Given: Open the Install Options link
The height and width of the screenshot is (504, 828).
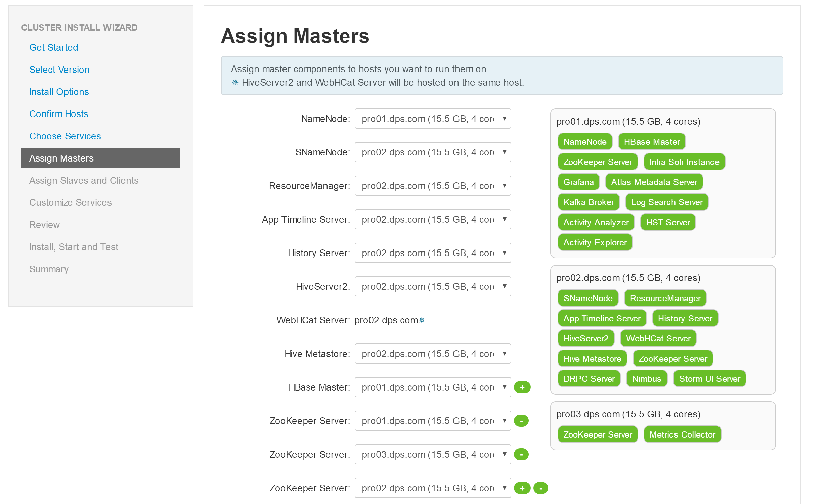Looking at the screenshot, I should coord(59,92).
